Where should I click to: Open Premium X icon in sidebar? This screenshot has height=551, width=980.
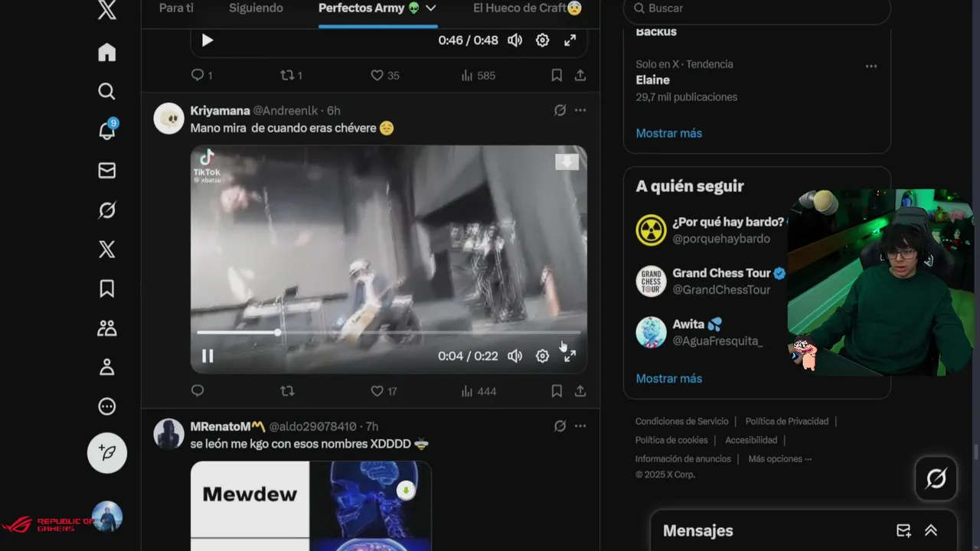pyautogui.click(x=107, y=249)
